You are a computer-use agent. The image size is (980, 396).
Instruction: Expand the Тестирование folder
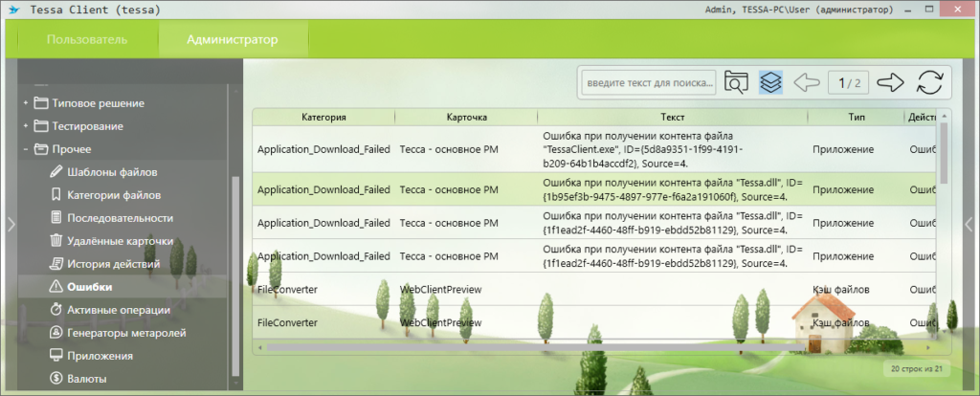click(26, 126)
